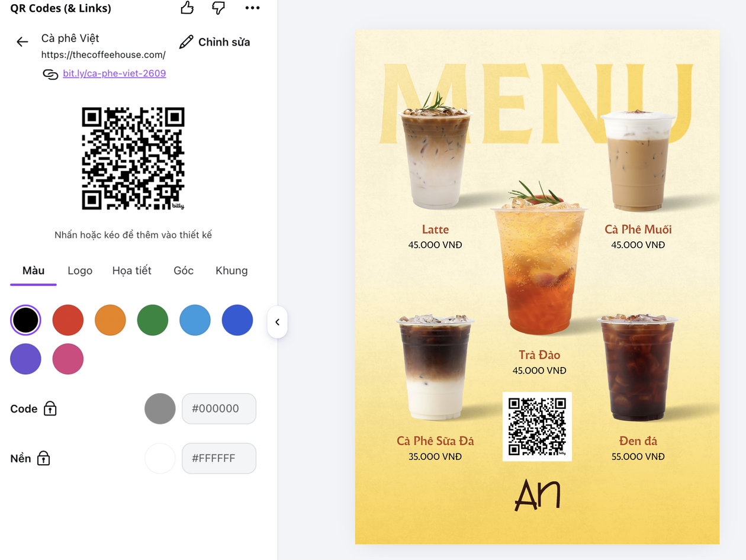Click the thumbs down icon

(x=218, y=8)
